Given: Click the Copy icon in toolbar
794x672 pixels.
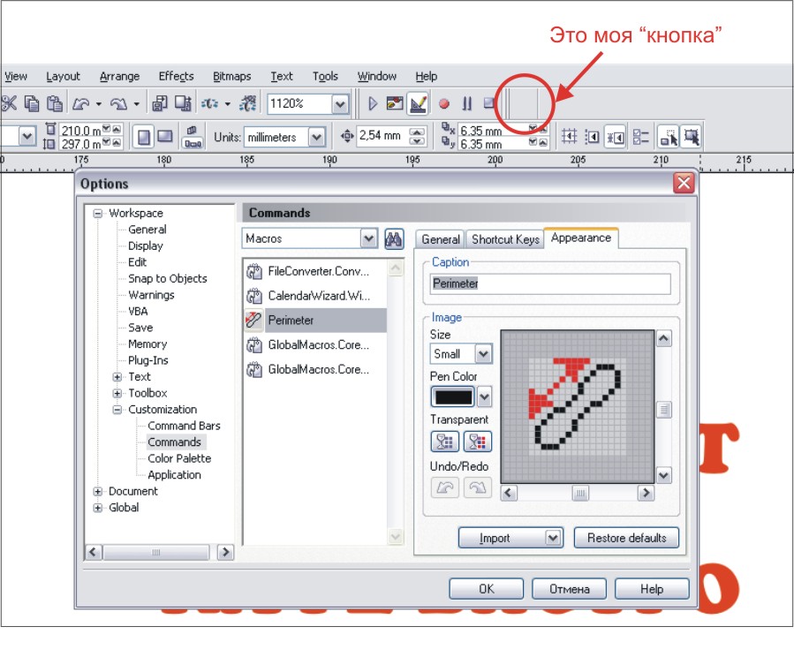Looking at the screenshot, I should [x=32, y=104].
